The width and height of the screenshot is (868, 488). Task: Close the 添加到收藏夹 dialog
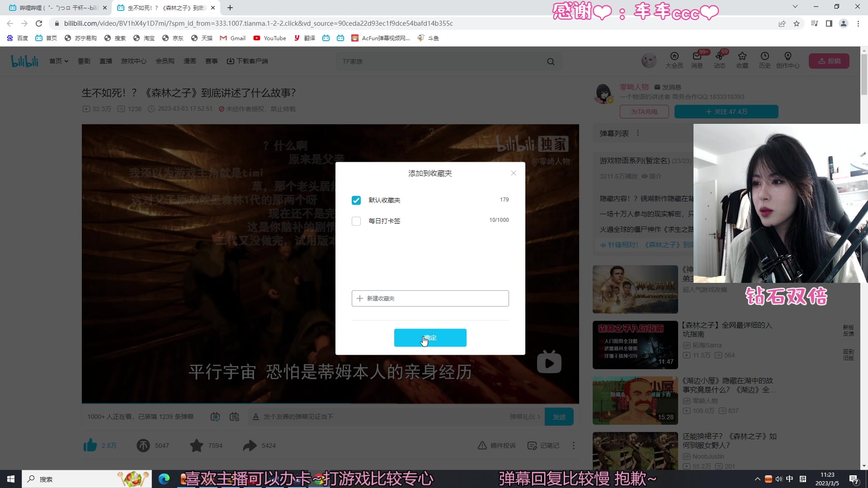coord(514,173)
